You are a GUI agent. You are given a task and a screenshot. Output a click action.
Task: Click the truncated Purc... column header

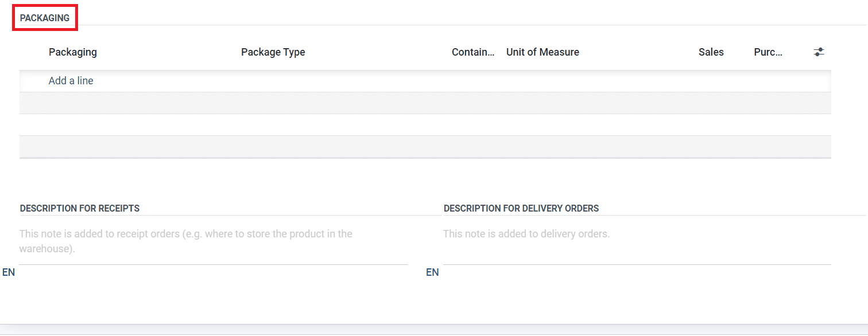[768, 52]
